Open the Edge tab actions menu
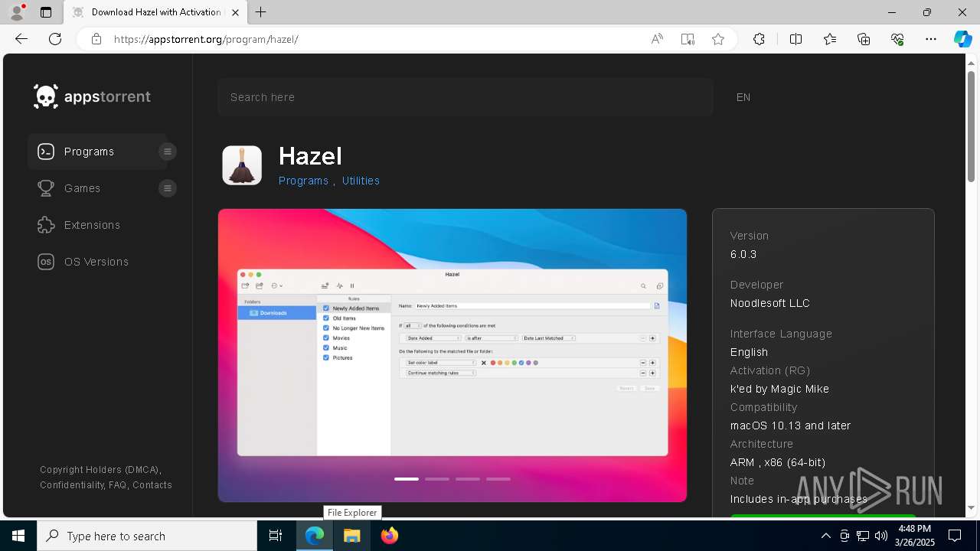 pyautogui.click(x=46, y=12)
